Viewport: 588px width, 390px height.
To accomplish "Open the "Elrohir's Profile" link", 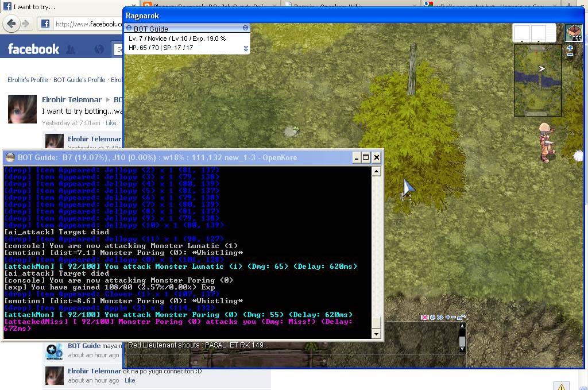I will [26, 79].
